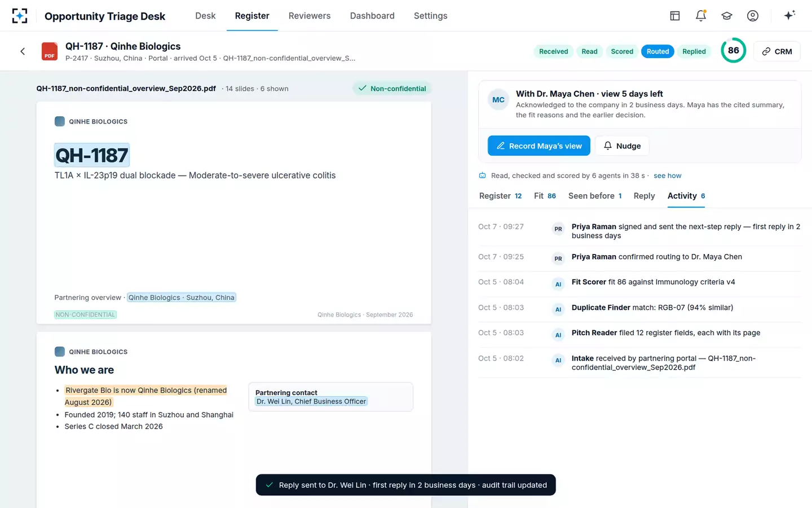Open the Dashboard tab

(372, 16)
